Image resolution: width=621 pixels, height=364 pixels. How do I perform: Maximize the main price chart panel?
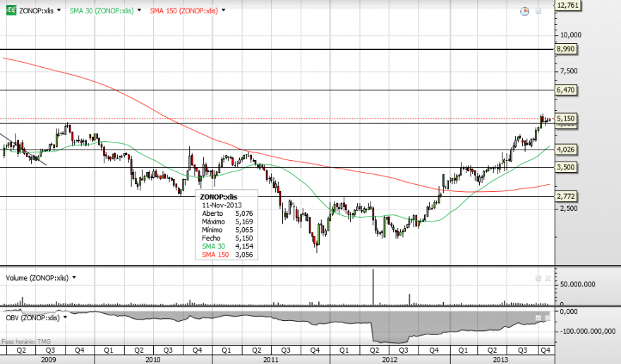[538, 11]
